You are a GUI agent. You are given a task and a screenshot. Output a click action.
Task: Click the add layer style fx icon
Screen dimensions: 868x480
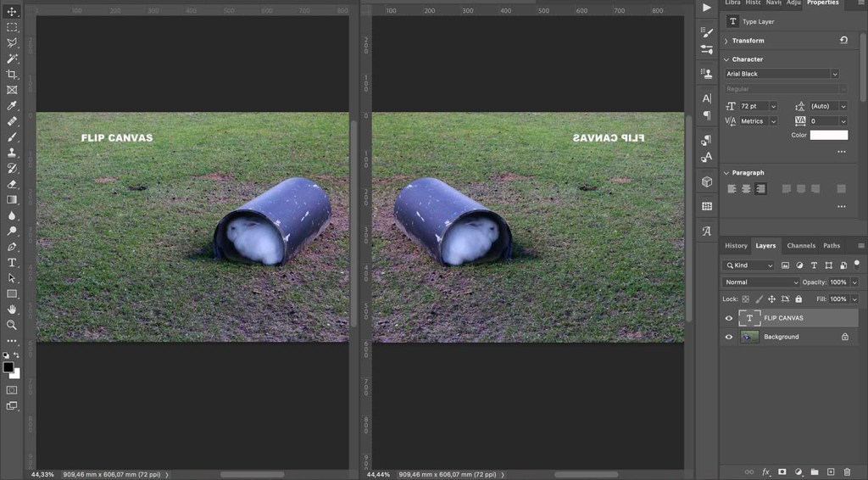[x=765, y=472]
